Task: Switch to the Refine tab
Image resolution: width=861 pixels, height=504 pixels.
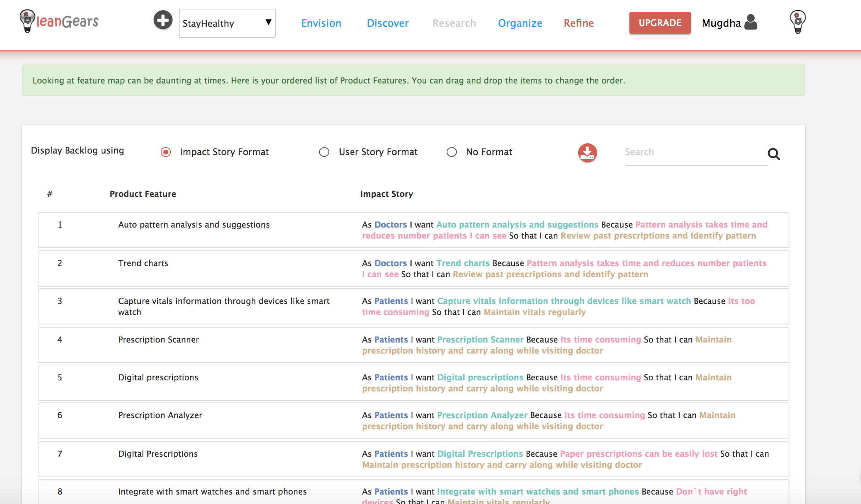Action: pyautogui.click(x=579, y=23)
